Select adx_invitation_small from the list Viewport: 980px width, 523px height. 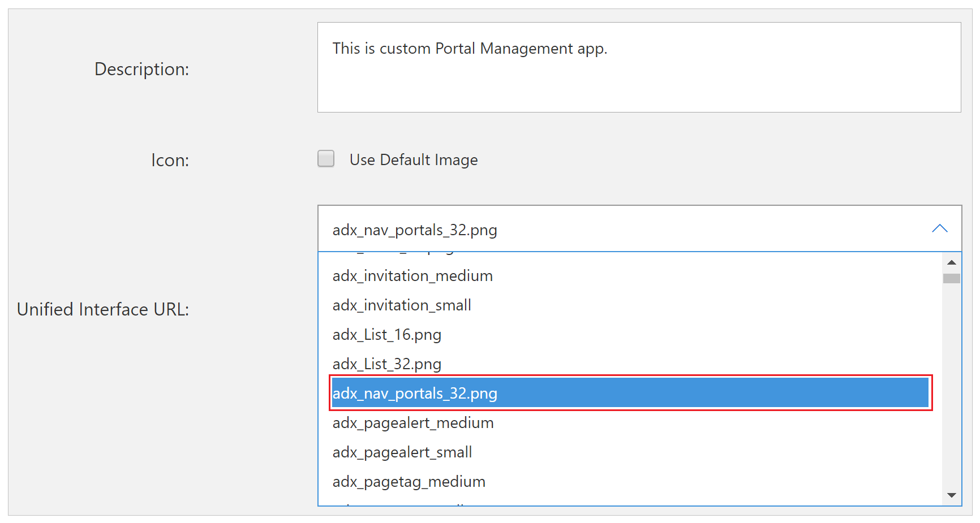pos(630,305)
